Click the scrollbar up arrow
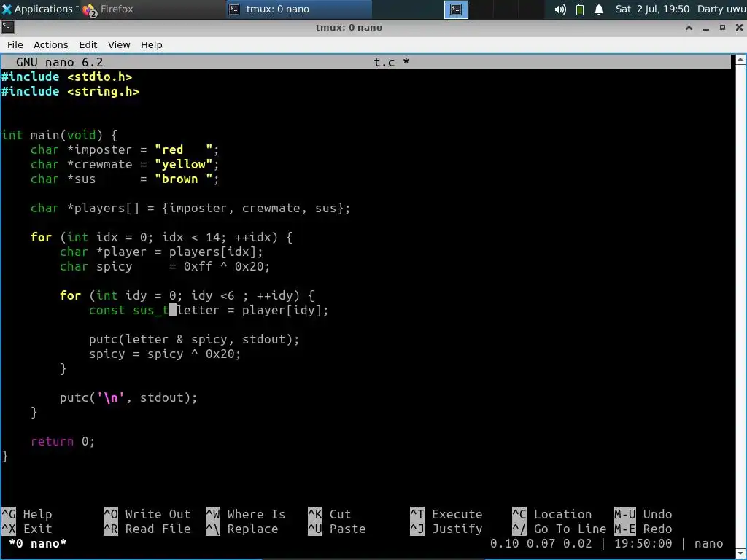Screen dimensions: 747x560 (741, 60)
